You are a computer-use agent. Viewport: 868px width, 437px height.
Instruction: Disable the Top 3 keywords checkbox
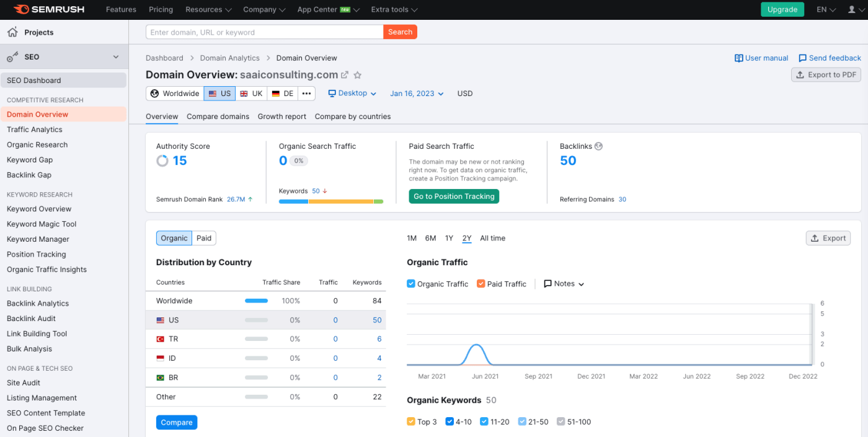coord(410,422)
